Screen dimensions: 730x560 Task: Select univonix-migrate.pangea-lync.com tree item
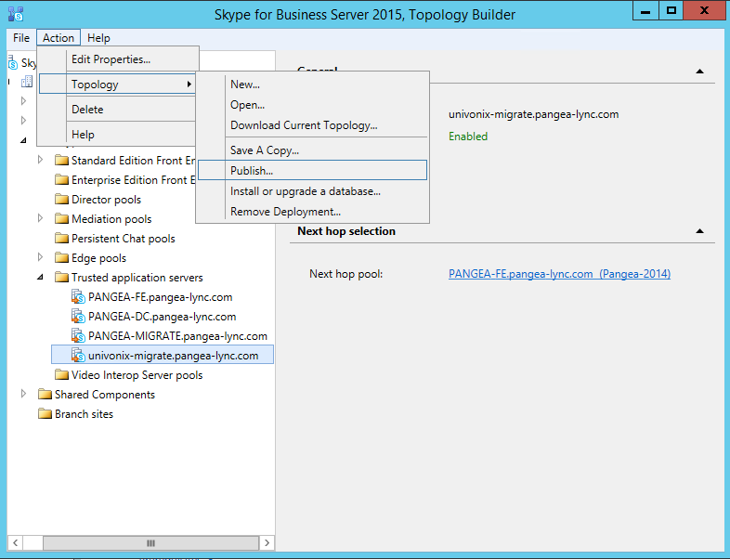click(x=173, y=356)
